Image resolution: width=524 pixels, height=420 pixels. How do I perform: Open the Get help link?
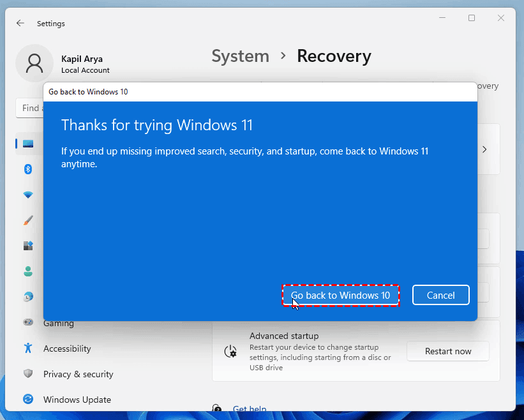point(250,409)
